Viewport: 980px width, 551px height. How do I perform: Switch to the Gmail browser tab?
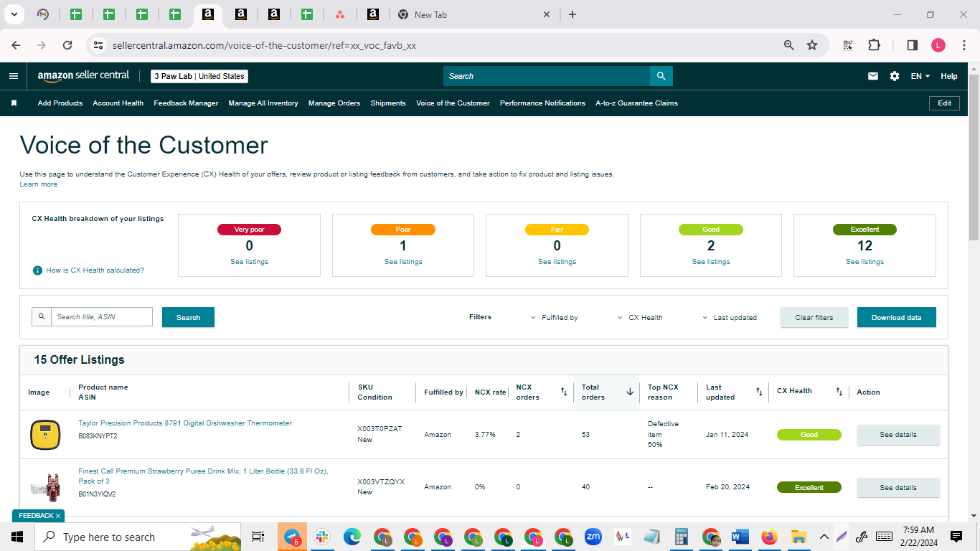coord(43,14)
